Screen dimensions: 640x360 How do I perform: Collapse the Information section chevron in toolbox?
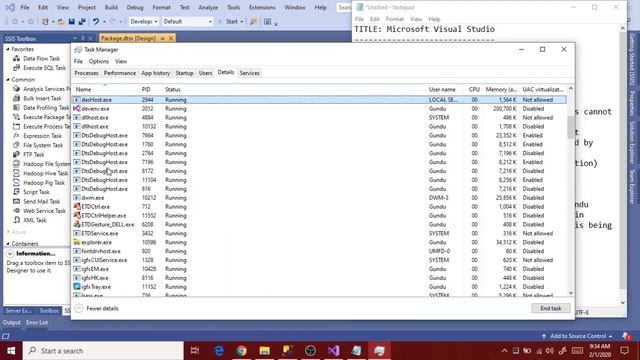point(10,253)
